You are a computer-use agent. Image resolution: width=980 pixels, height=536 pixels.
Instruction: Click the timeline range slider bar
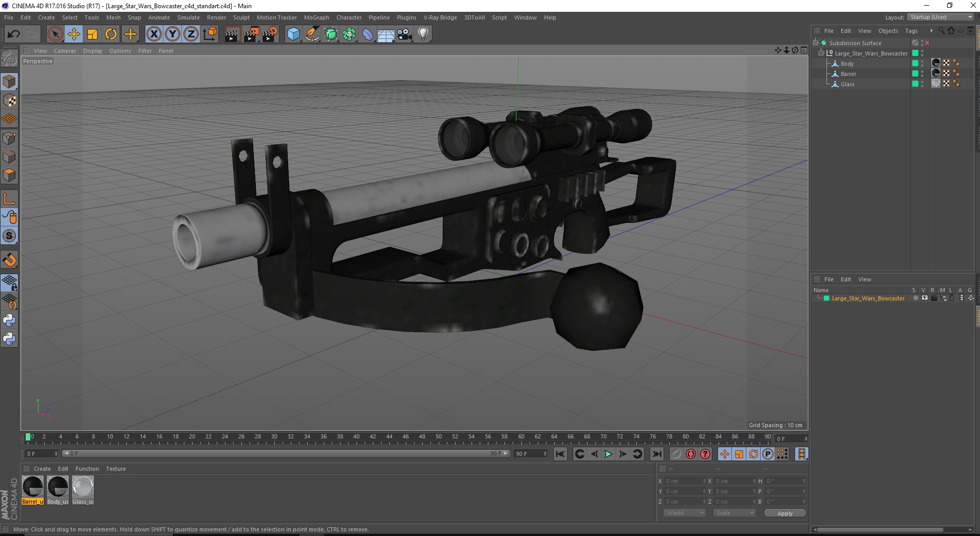pyautogui.click(x=286, y=454)
